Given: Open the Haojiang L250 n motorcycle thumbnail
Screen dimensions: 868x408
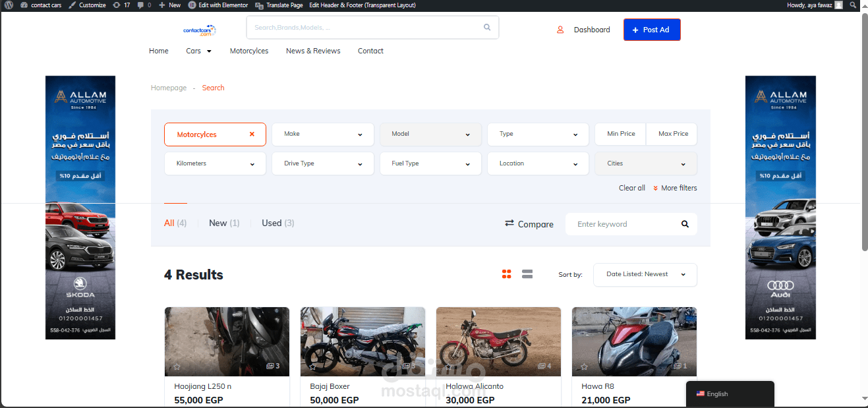Looking at the screenshot, I should point(227,341).
